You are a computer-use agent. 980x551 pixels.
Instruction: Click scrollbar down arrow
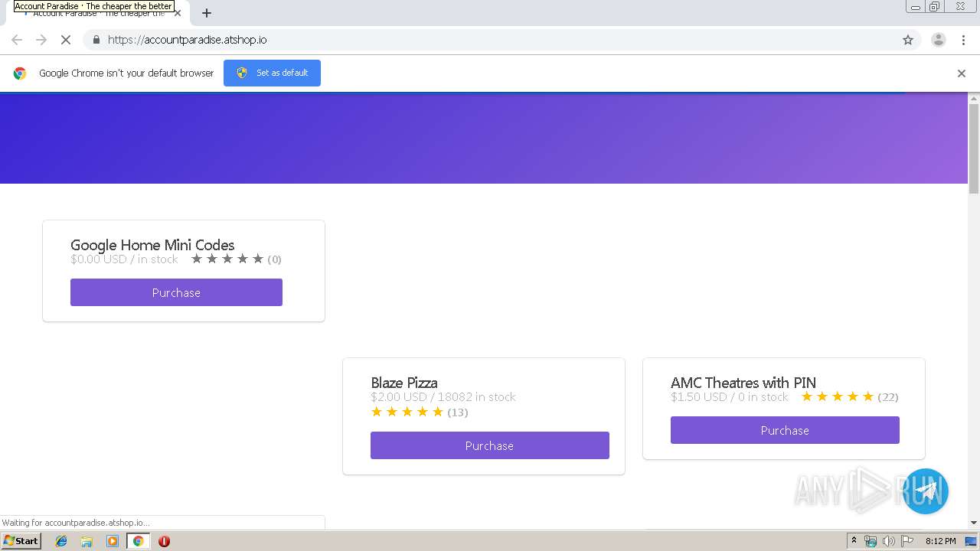coord(974,523)
